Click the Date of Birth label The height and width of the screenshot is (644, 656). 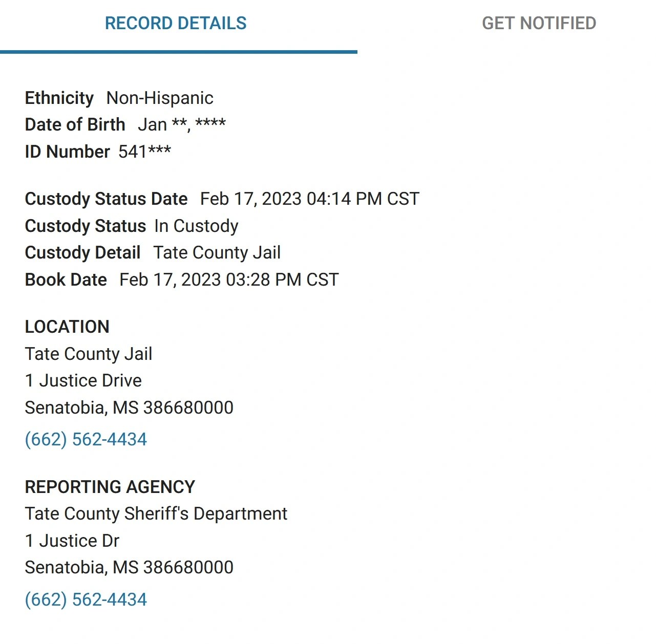coord(75,125)
